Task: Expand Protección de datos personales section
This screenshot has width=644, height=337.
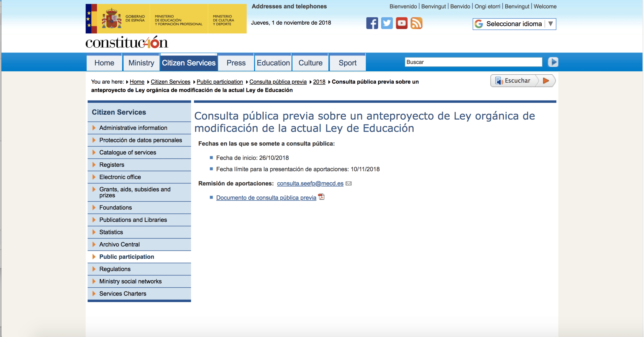Action: click(x=139, y=140)
